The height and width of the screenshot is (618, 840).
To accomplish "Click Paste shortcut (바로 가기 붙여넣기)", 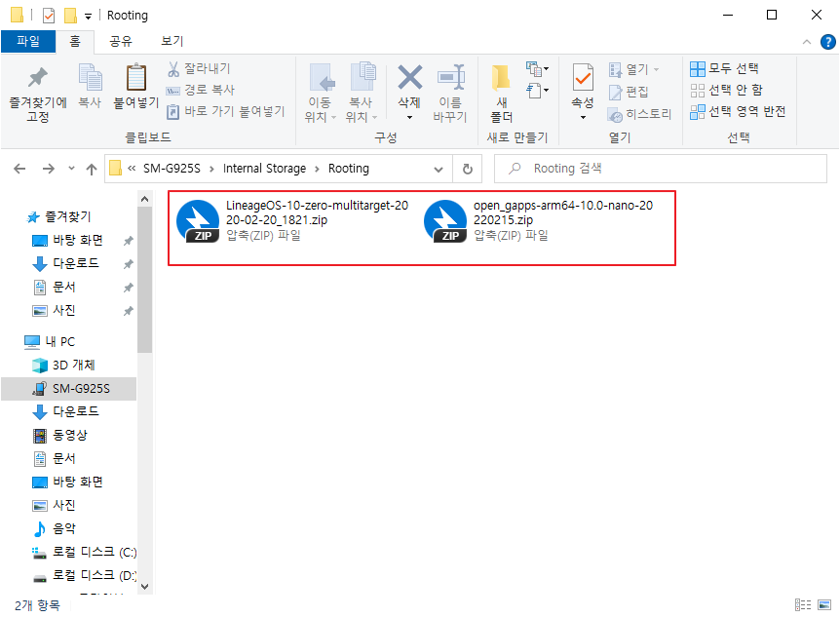I will coord(225,111).
